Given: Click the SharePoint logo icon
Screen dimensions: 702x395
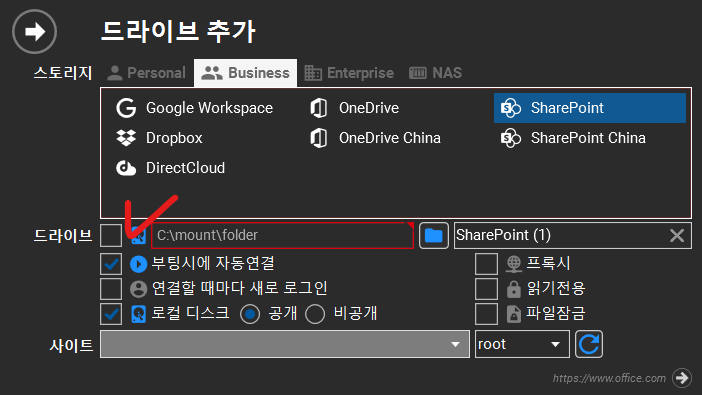Looking at the screenshot, I should 511,108.
